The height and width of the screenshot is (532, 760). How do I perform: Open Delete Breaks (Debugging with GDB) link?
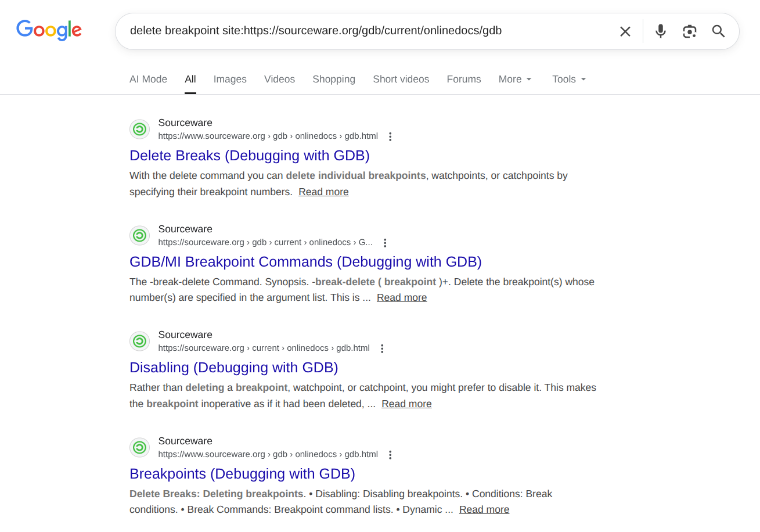tap(249, 156)
